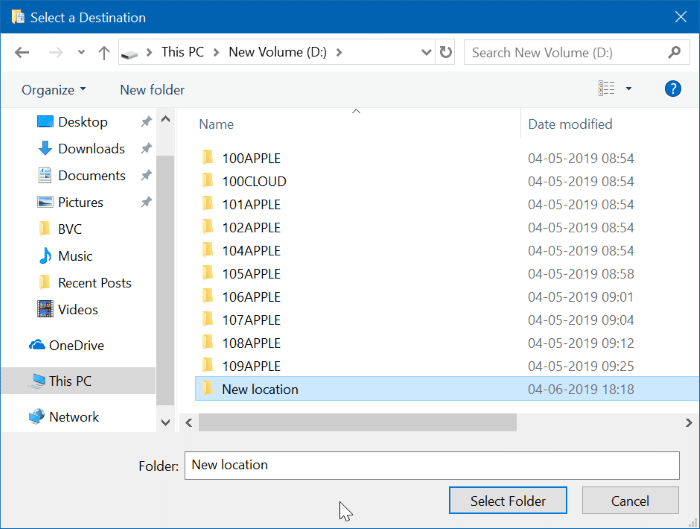
Task: Close the dialog with the X button
Action: pyautogui.click(x=680, y=17)
